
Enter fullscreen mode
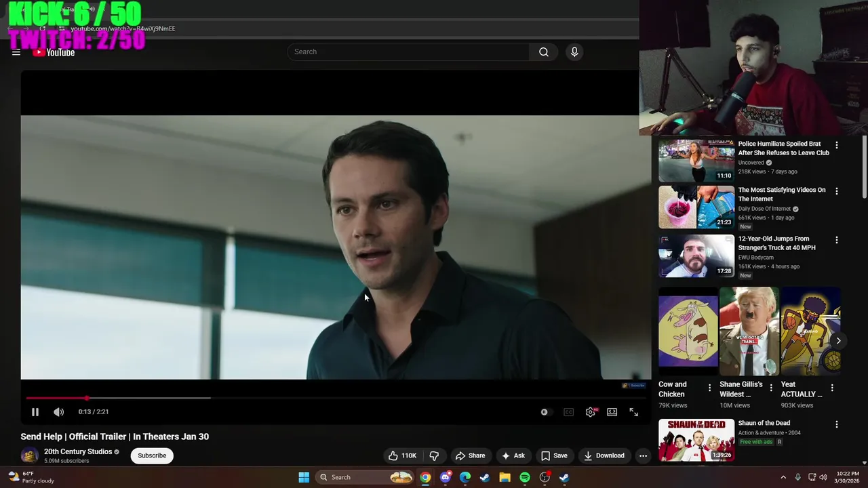click(x=634, y=411)
